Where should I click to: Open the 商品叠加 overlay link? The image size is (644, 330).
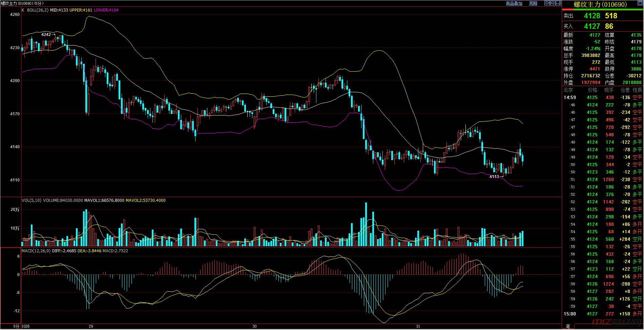[514, 3]
